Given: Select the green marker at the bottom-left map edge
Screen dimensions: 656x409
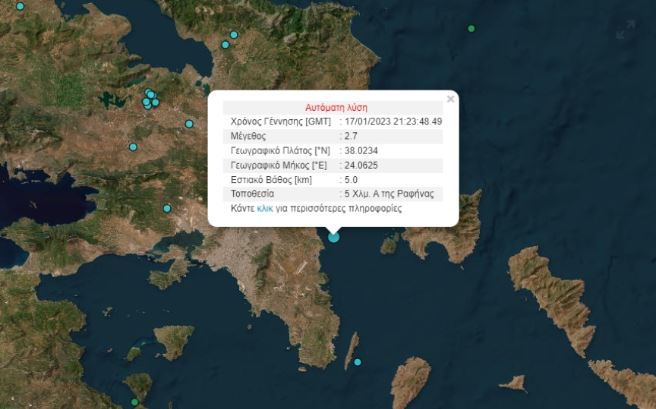Looking at the screenshot, I should [x=134, y=403].
